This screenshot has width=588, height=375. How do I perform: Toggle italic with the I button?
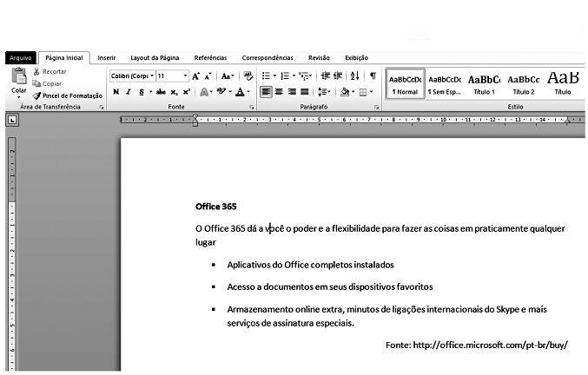(129, 92)
